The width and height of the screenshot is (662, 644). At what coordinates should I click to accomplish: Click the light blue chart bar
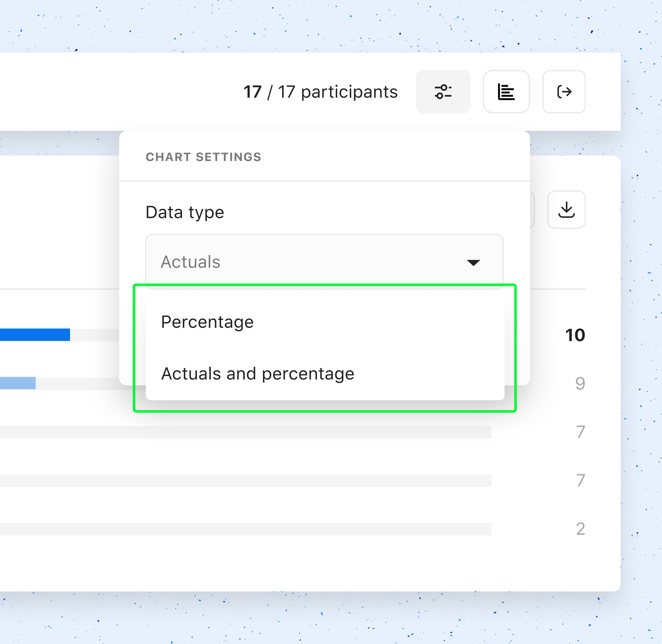click(x=18, y=383)
